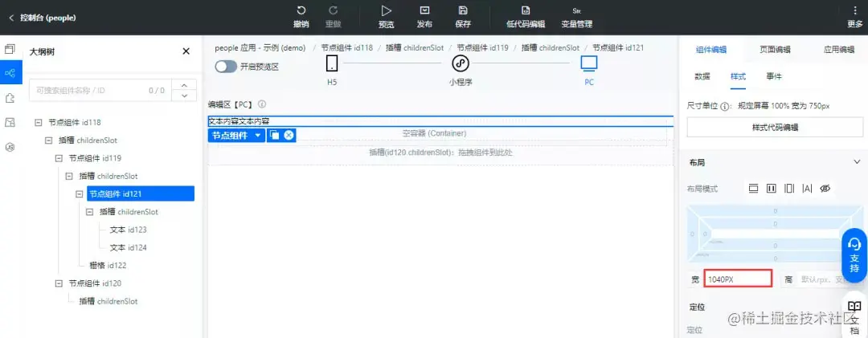Screen dimensions: 868x338
Task: Click the 保存 save icon
Action: pos(463,10)
